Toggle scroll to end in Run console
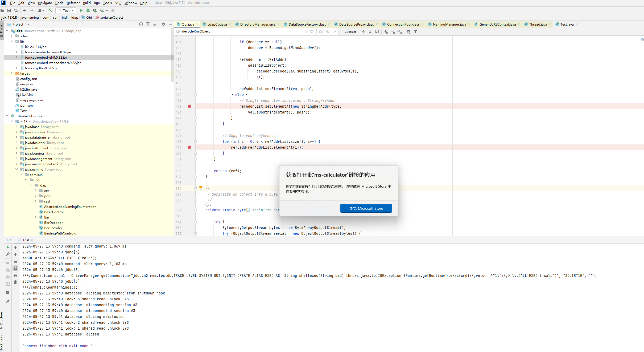644x352 pixels. click(15, 268)
